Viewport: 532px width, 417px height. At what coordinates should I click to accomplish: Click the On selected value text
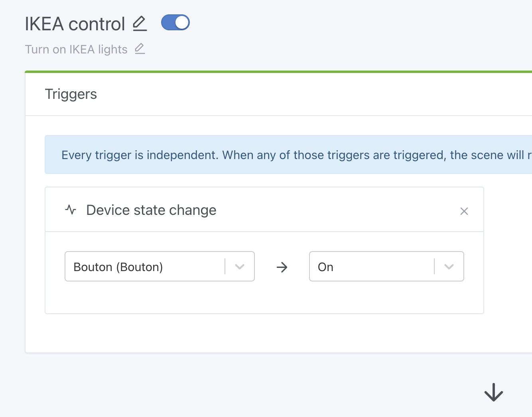pos(325,267)
